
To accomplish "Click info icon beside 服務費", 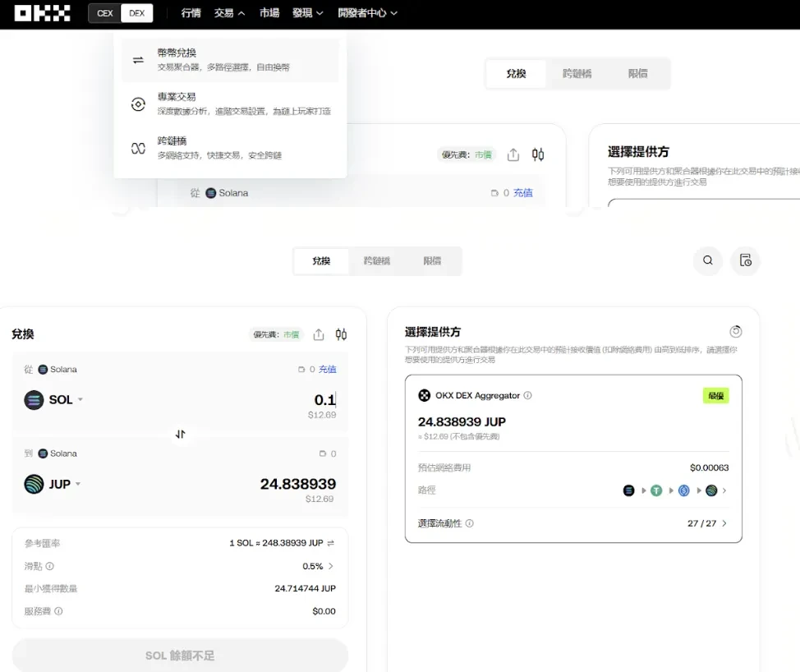I will (58, 611).
